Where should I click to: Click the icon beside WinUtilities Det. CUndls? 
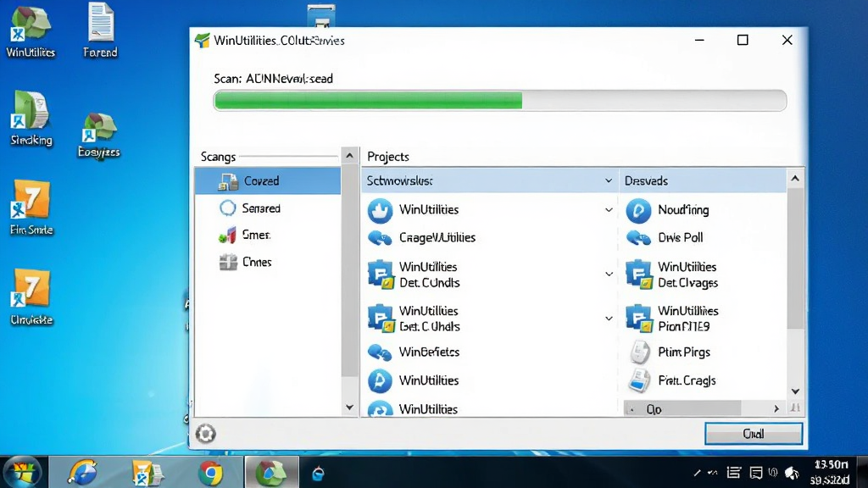tap(381, 274)
